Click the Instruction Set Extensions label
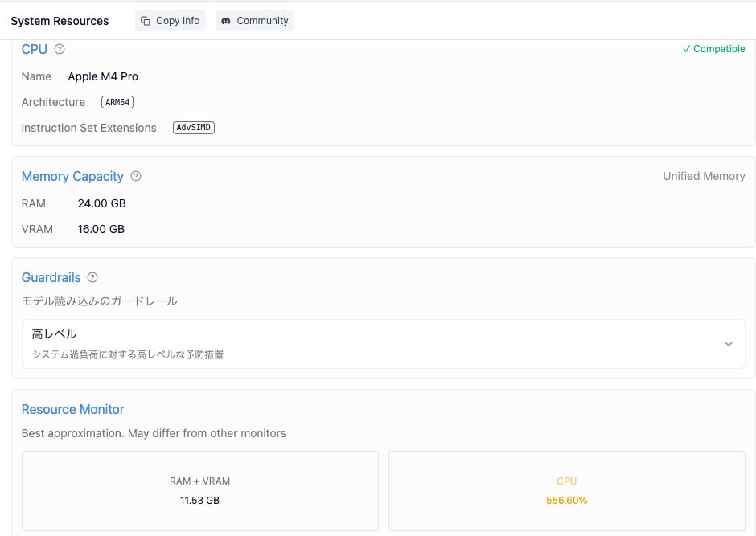Image resolution: width=756 pixels, height=536 pixels. coord(88,128)
